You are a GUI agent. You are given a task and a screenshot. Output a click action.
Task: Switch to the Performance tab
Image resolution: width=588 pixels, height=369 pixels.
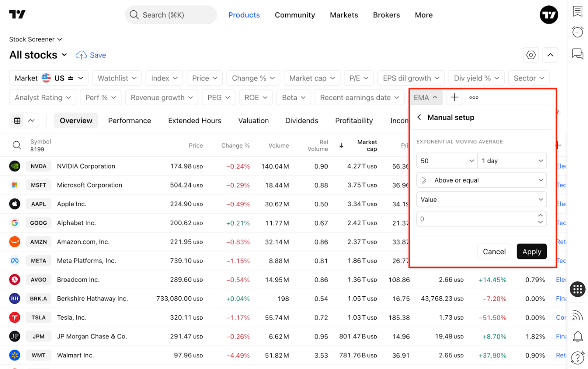[x=129, y=120]
